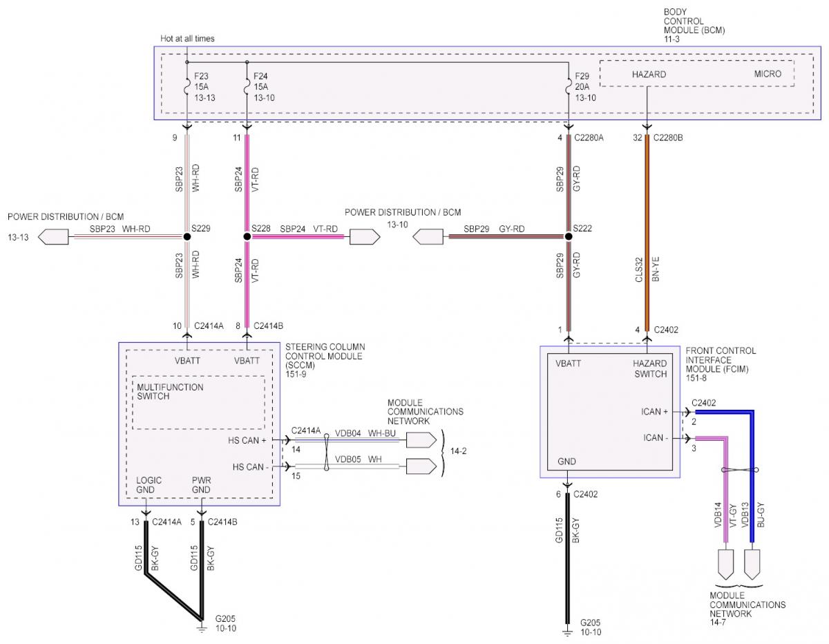Image resolution: width=829 pixels, height=644 pixels.
Task: Click the blue VDB13 BU-GY wire
Action: point(752,477)
